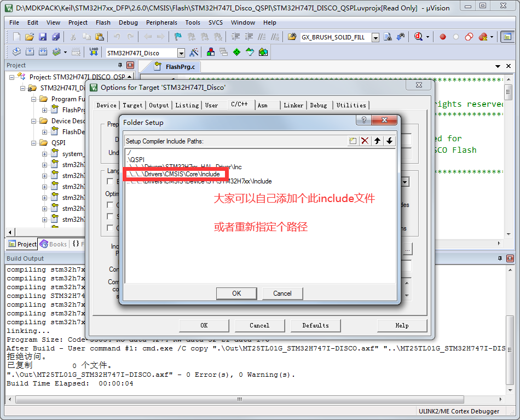Collapse the Program Functions folder node
This screenshot has width=520, height=420.
(34, 99)
